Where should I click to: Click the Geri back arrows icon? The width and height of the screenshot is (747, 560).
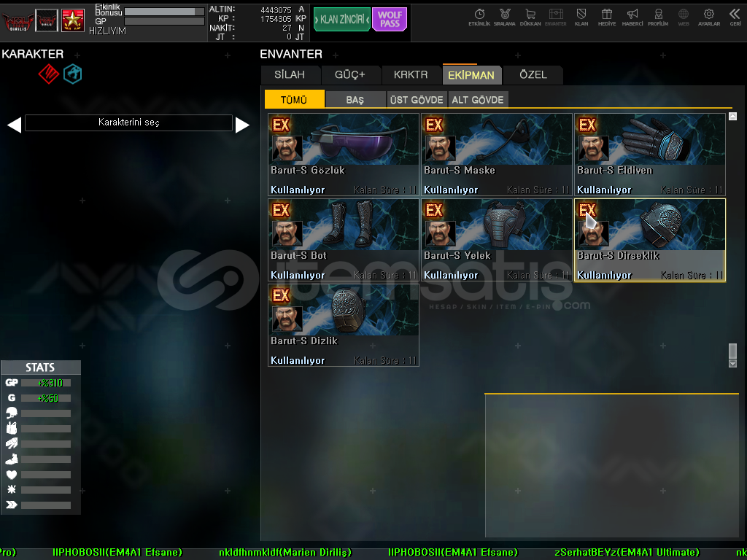(735, 17)
